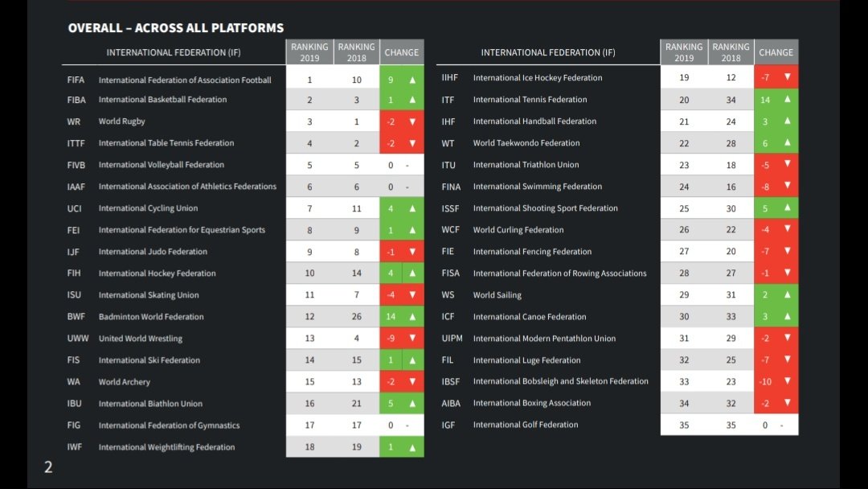This screenshot has width=868, height=489.
Task: Click the up arrow in International Biathlon Union row
Action: coord(412,404)
